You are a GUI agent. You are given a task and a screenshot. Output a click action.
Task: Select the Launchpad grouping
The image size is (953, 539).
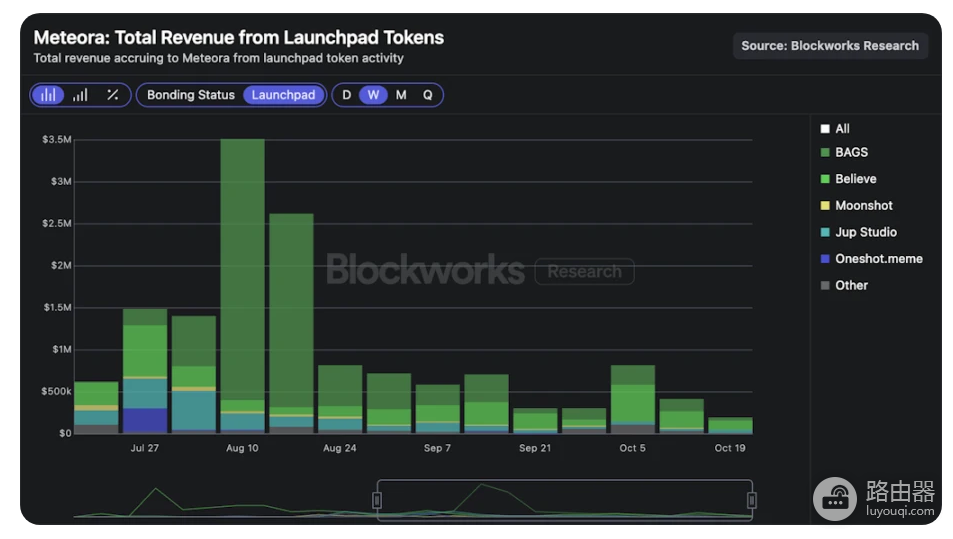click(x=283, y=95)
